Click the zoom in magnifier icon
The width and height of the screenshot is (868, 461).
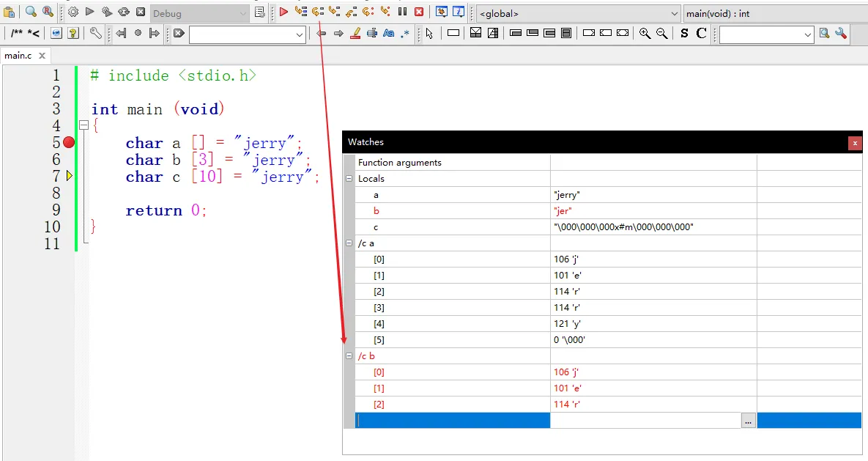(645, 33)
